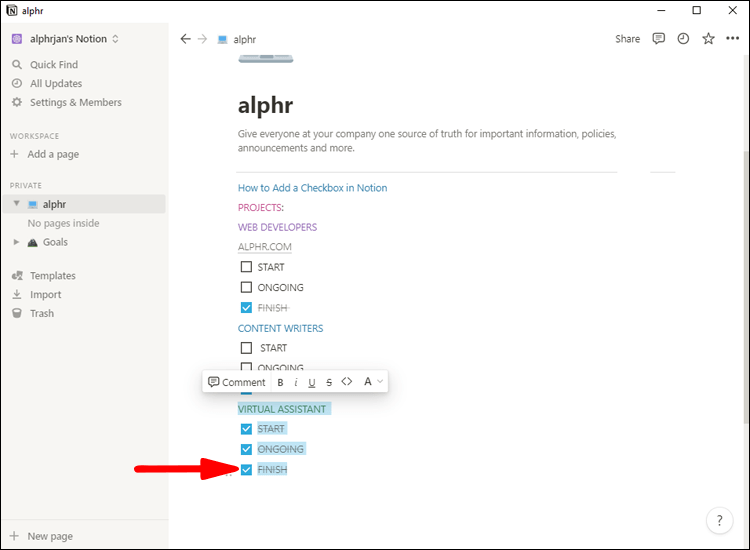The height and width of the screenshot is (550, 750).
Task: Check ONGOING box under ALPHR.COM
Action: (x=246, y=288)
